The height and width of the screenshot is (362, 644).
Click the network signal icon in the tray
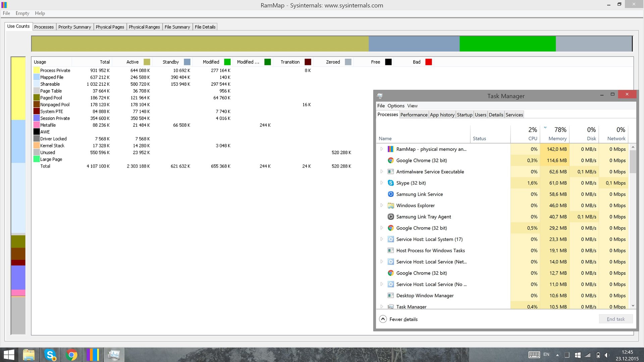[x=588, y=355]
